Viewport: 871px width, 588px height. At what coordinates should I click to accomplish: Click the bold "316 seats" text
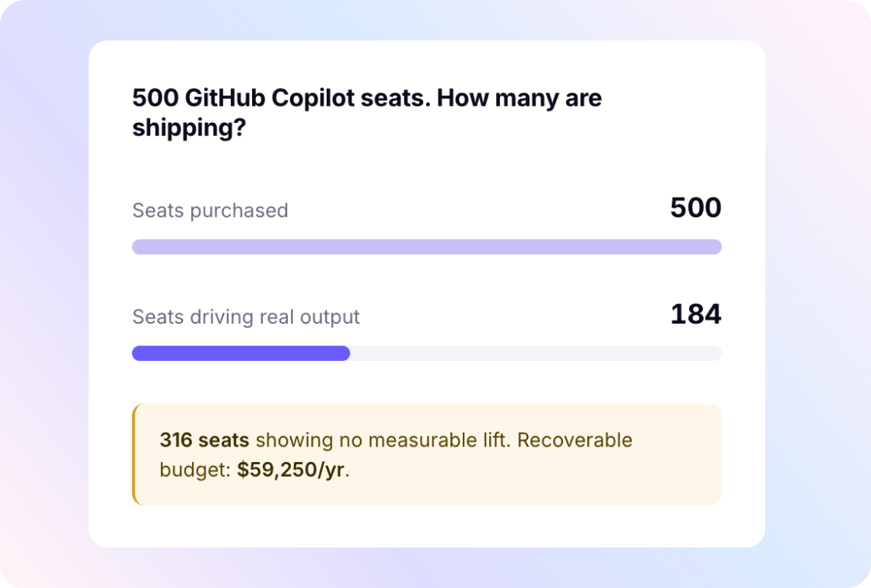(x=205, y=440)
